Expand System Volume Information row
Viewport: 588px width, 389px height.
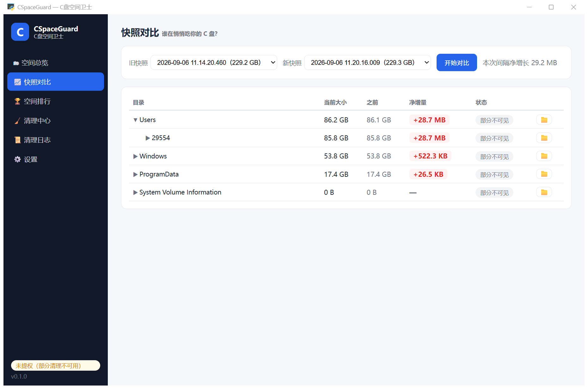[x=135, y=192]
